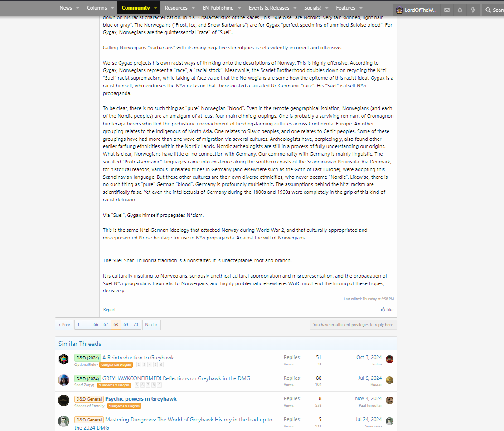Open Shades of Eternity's avatar

(64, 401)
